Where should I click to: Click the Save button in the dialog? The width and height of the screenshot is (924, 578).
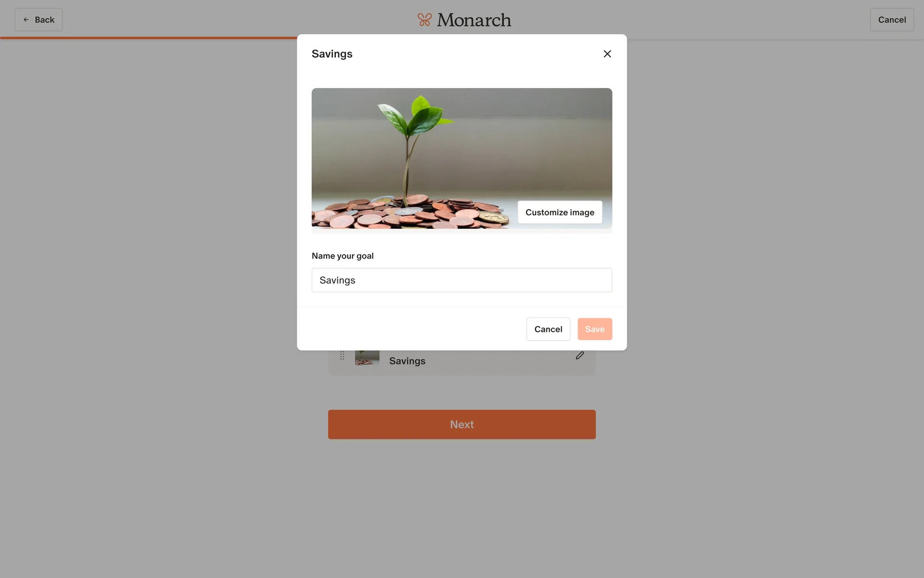click(595, 329)
